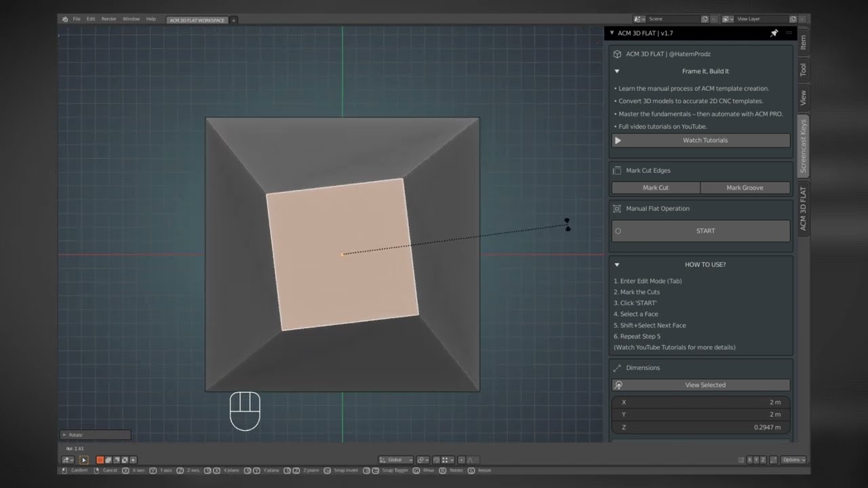Viewport: 868px width, 488px height.
Task: Toggle Y axis mirror button
Action: pyautogui.click(x=756, y=460)
